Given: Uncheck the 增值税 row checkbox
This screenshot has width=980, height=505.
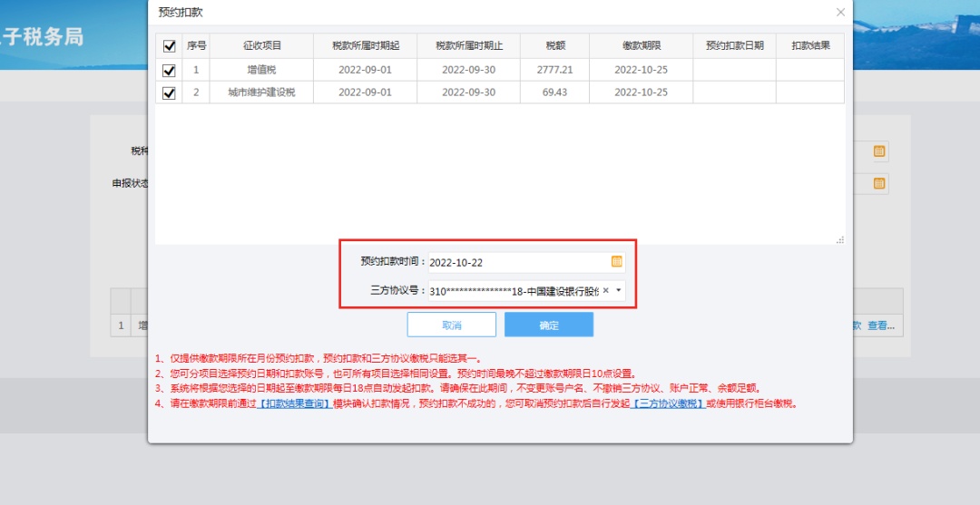Looking at the screenshot, I should tap(169, 70).
